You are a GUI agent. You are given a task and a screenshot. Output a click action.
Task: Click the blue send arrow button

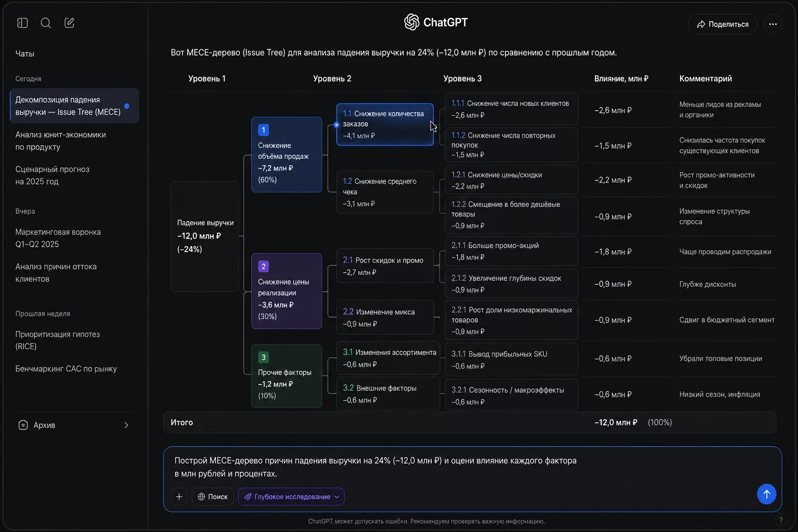[766, 494]
